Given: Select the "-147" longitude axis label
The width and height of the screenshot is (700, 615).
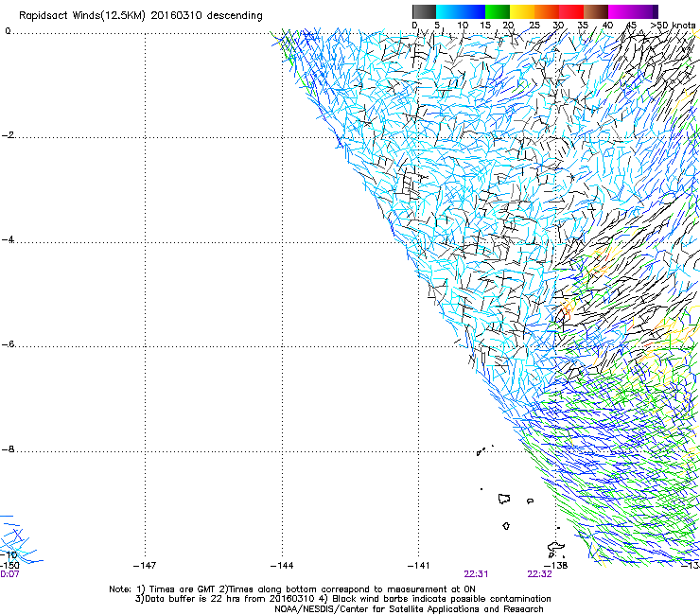Looking at the screenshot, I should (x=145, y=566).
